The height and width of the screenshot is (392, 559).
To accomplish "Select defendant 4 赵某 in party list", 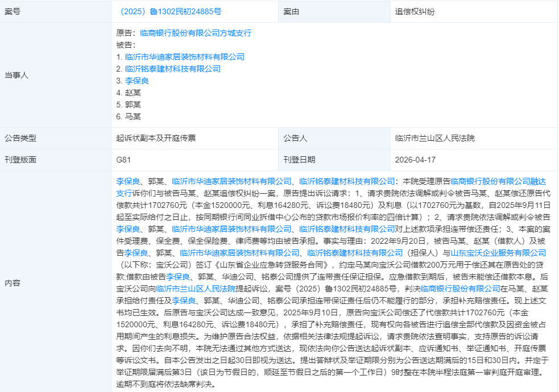I will 133,93.
